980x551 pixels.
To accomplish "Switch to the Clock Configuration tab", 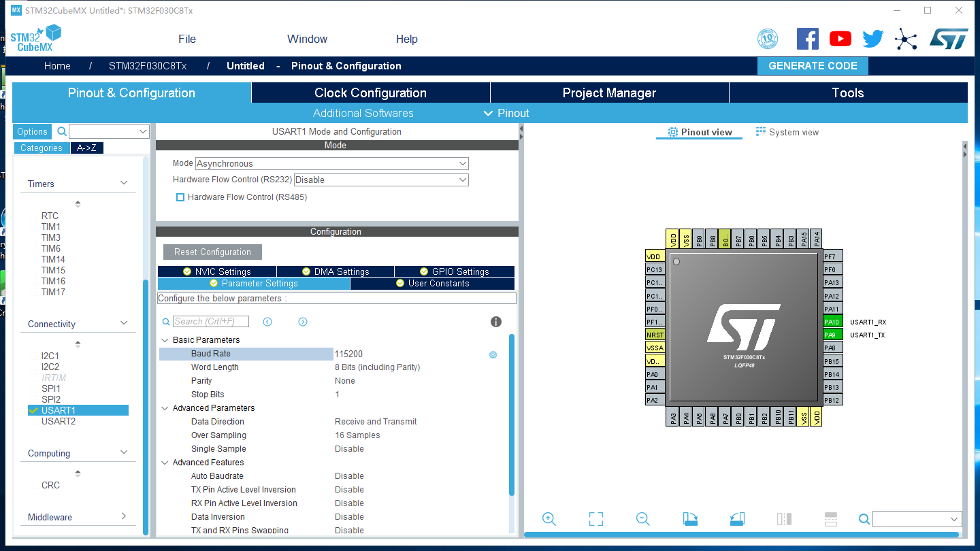I will [370, 93].
